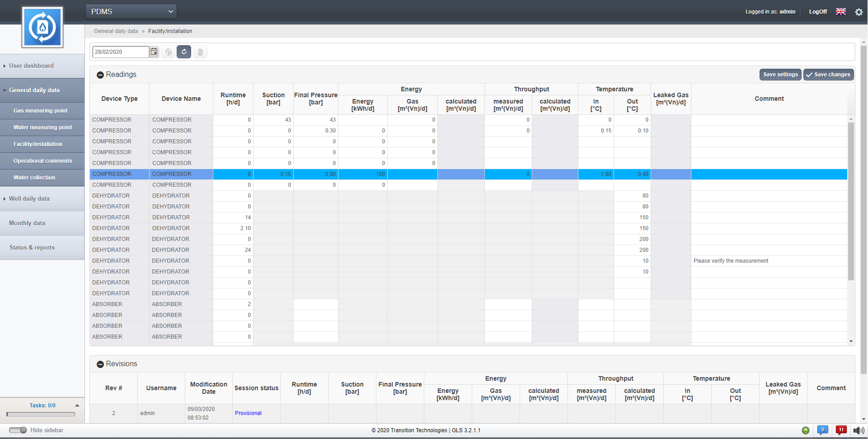Open blue messages bubble showing 0

pos(822,430)
